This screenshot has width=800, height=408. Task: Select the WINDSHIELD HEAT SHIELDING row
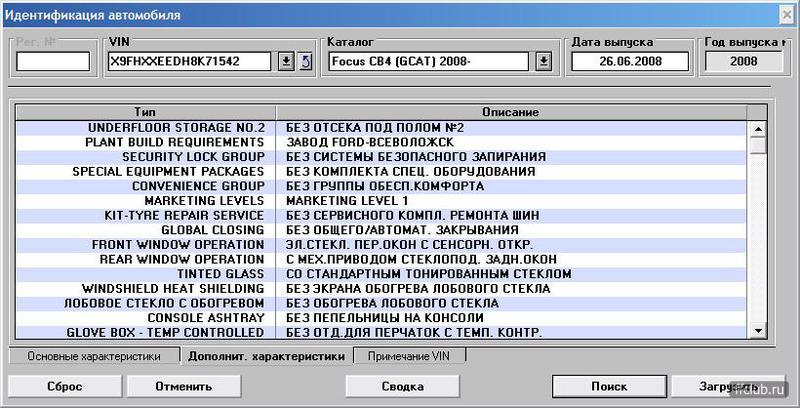click(381, 289)
